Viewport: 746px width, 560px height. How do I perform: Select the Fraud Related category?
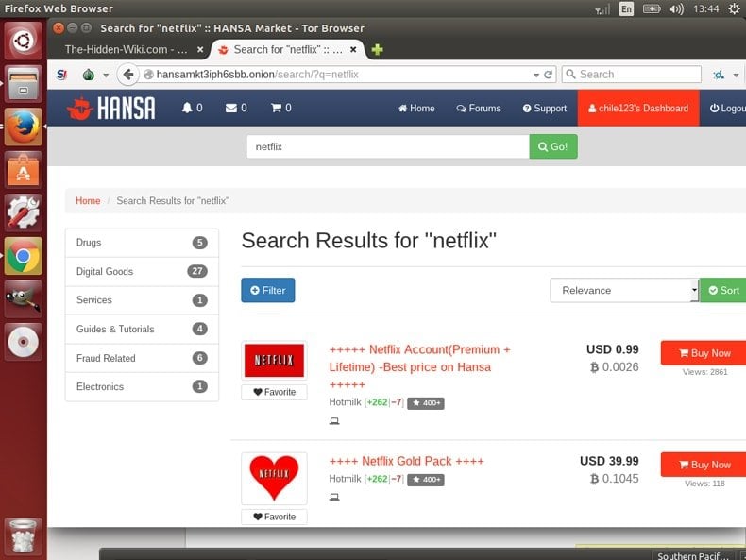(142, 358)
